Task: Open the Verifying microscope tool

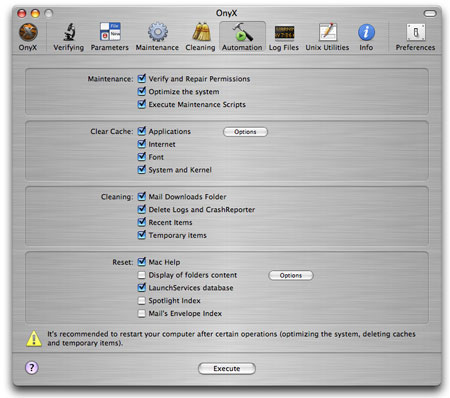Action: 69,32
